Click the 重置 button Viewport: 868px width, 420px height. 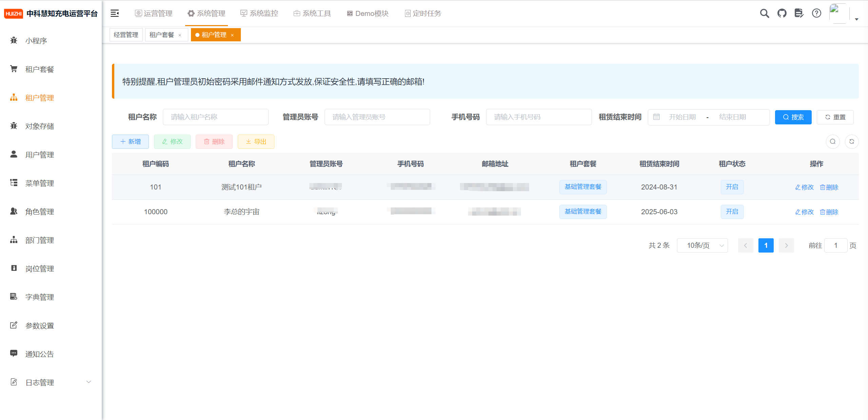click(835, 117)
